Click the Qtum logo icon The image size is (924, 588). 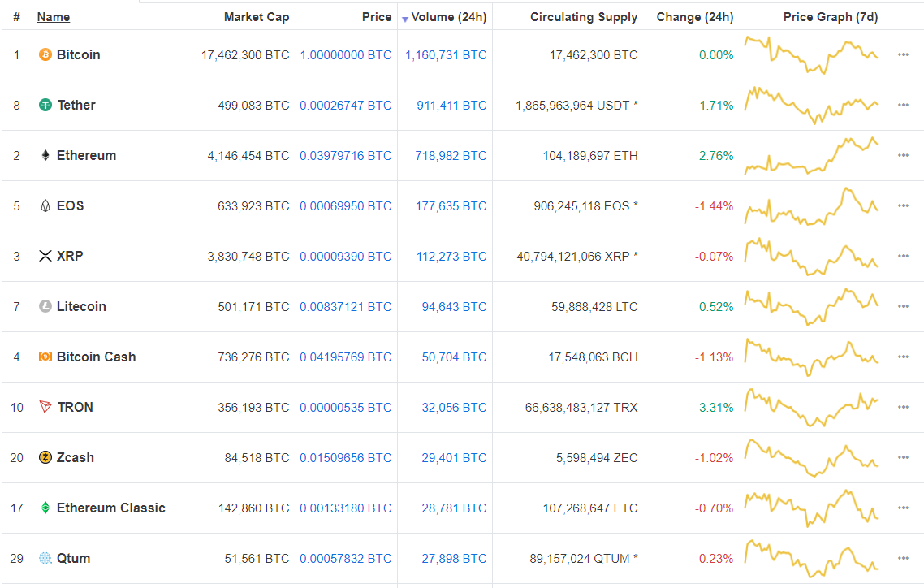45,559
